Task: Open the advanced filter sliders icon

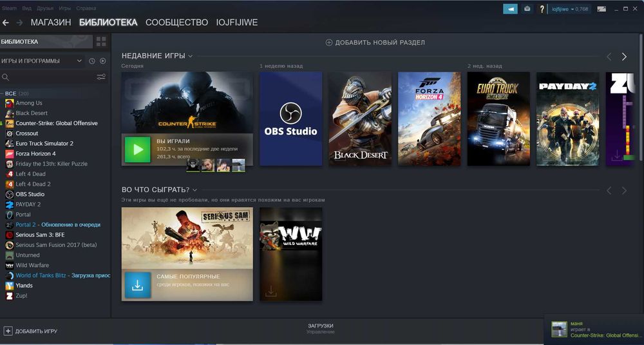Action: (101, 77)
